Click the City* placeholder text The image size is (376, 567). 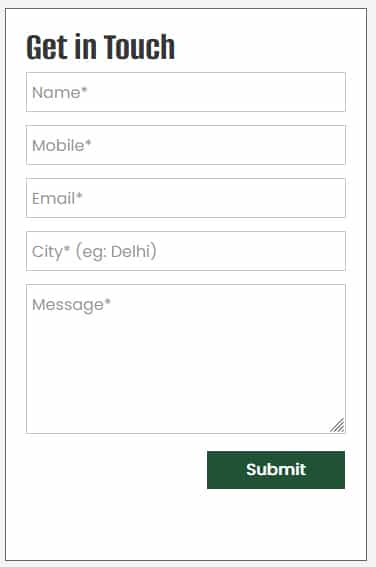[94, 252]
